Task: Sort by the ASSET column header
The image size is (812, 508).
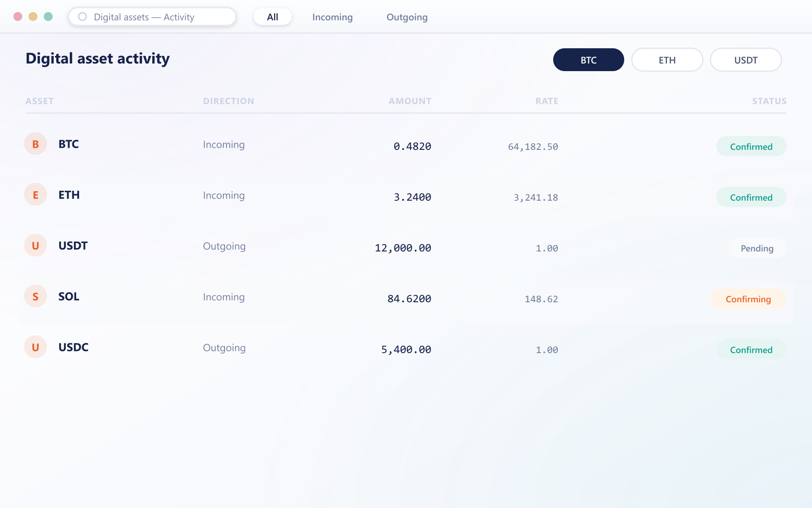Action: click(x=39, y=101)
